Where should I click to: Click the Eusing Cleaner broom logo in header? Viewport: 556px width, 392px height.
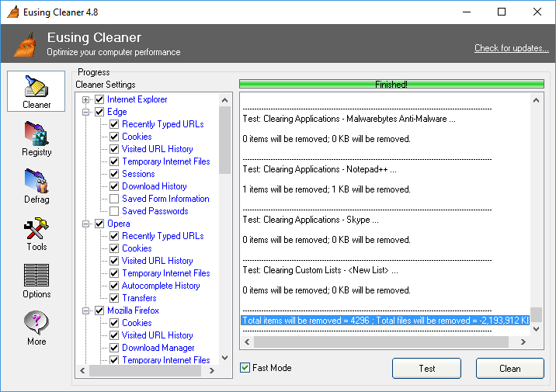[x=26, y=44]
